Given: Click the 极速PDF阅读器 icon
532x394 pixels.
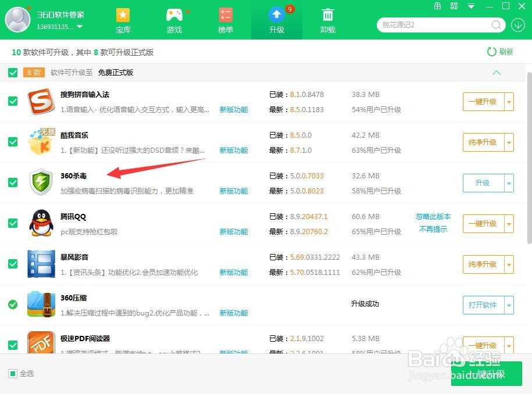Looking at the screenshot, I should 41,342.
